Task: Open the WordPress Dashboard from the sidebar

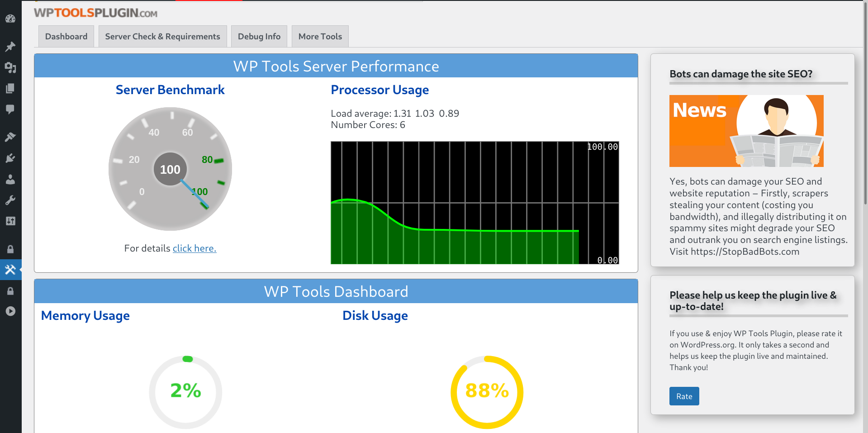Action: 11,19
